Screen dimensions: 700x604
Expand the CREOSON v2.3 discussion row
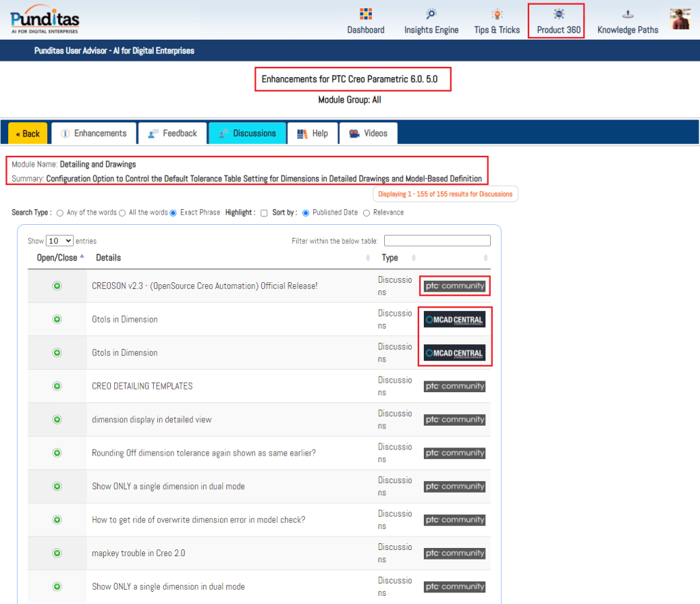(57, 286)
